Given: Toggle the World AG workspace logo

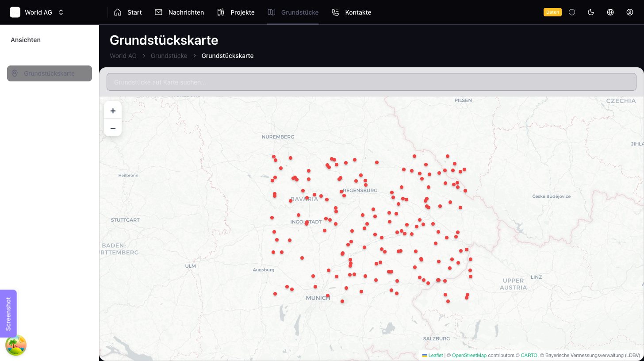Looking at the screenshot, I should 15,12.
